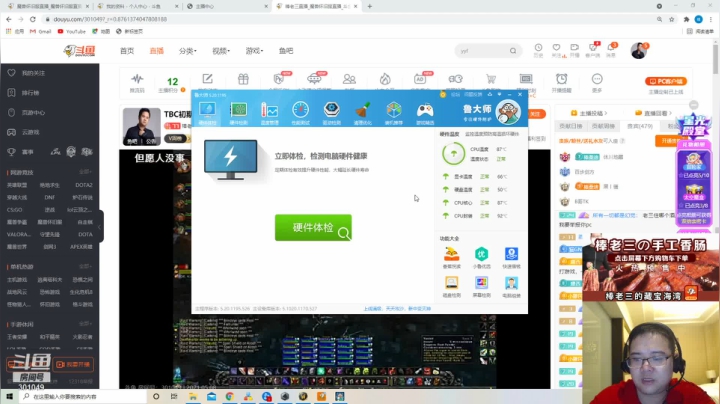Click the Gmail bookmark
The height and width of the screenshot is (404, 720).
[x=40, y=31]
